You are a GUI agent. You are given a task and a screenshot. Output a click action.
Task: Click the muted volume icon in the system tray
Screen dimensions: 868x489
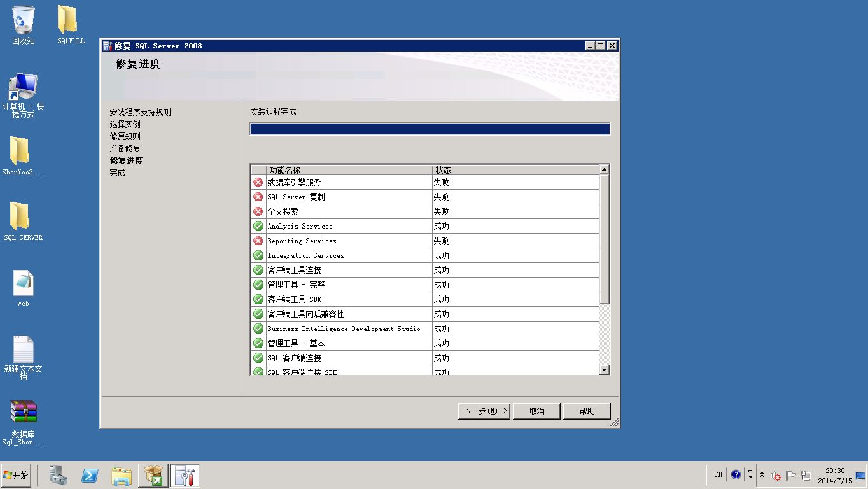(776, 476)
